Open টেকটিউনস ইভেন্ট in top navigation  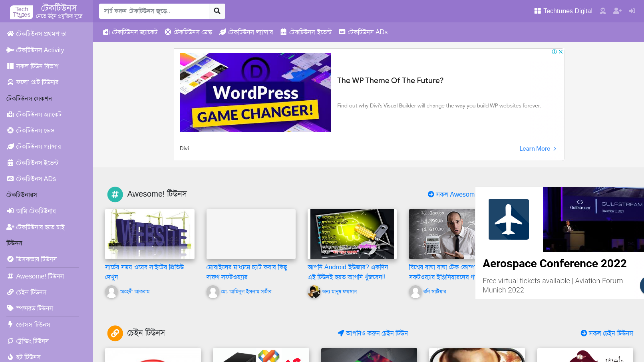tap(306, 32)
